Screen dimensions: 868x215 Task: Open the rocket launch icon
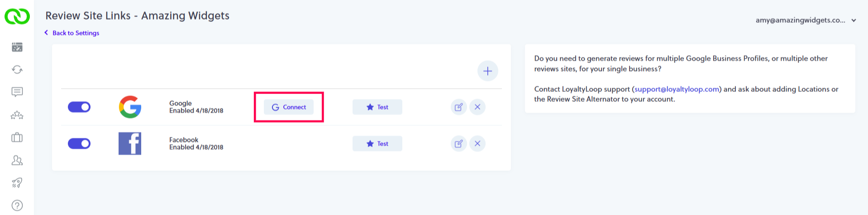pyautogui.click(x=17, y=183)
